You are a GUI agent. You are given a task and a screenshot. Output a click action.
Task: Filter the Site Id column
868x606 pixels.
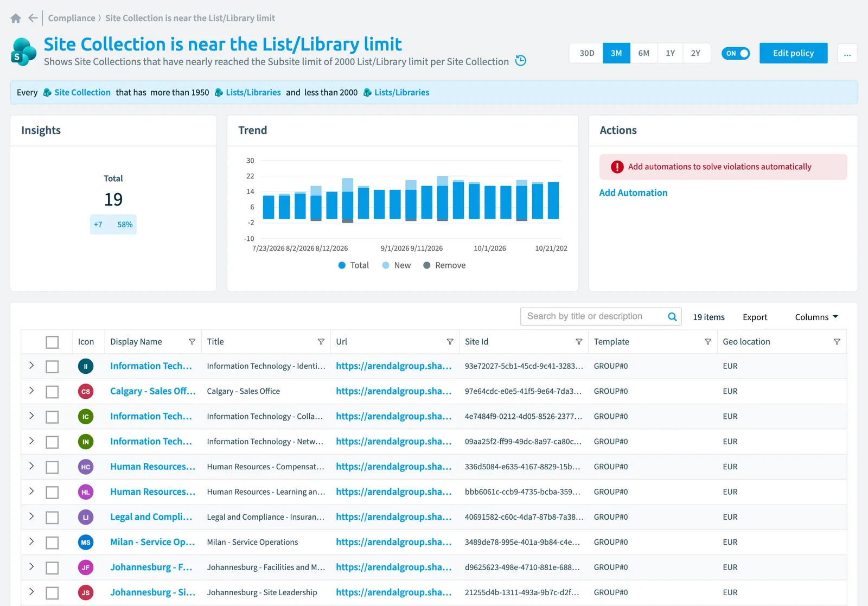pyautogui.click(x=579, y=342)
